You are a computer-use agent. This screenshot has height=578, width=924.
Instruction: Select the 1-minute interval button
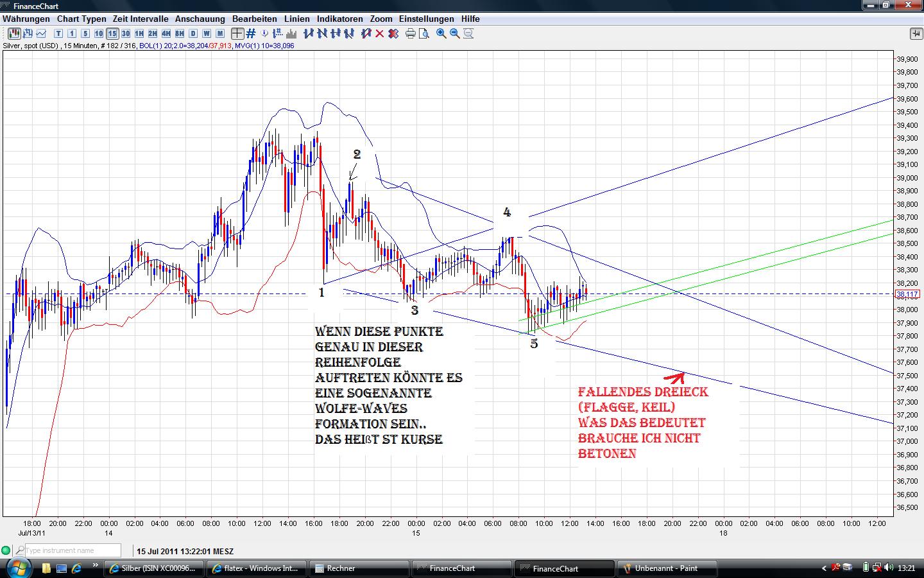tap(72, 33)
